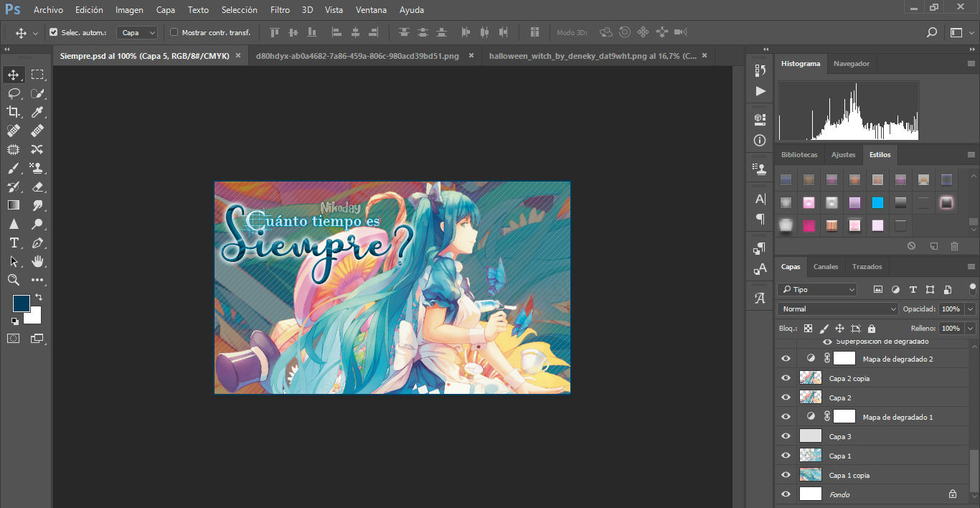Hide the Capa 2 layer

(786, 398)
